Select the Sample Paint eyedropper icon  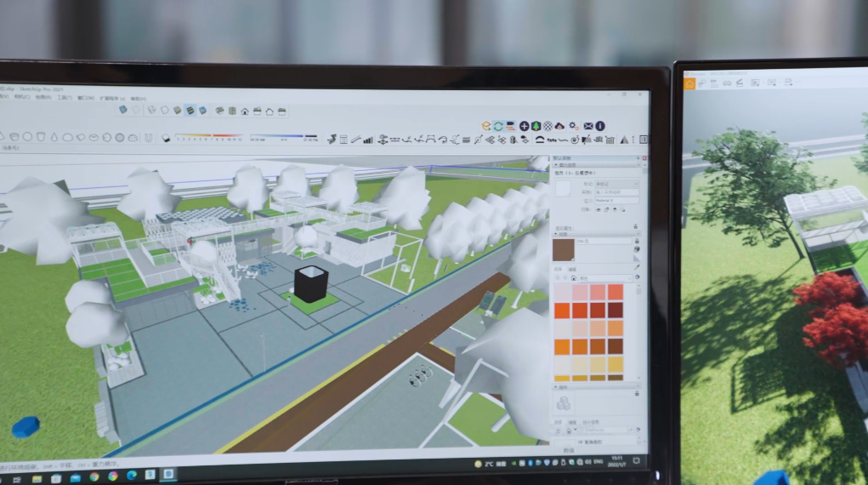tap(637, 267)
